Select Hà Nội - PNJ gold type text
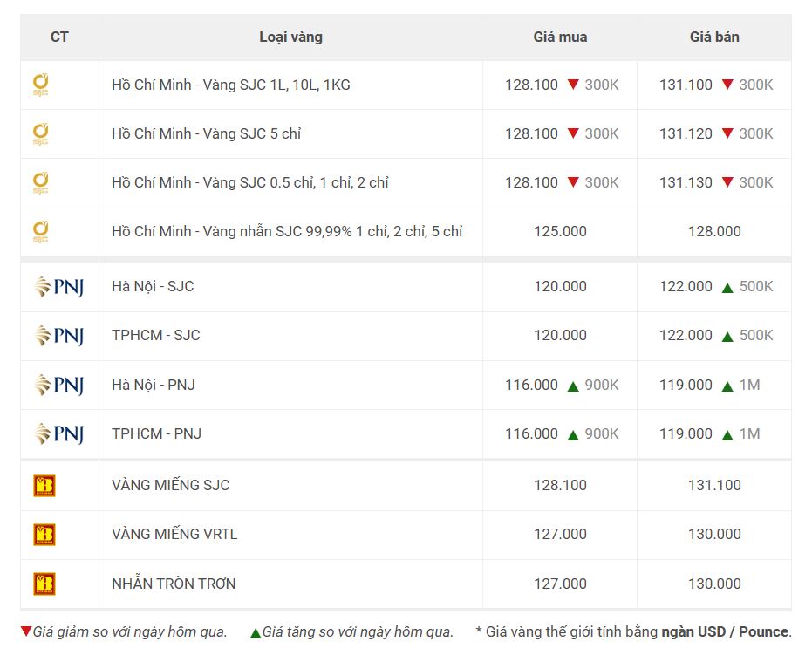The image size is (812, 662). [153, 385]
